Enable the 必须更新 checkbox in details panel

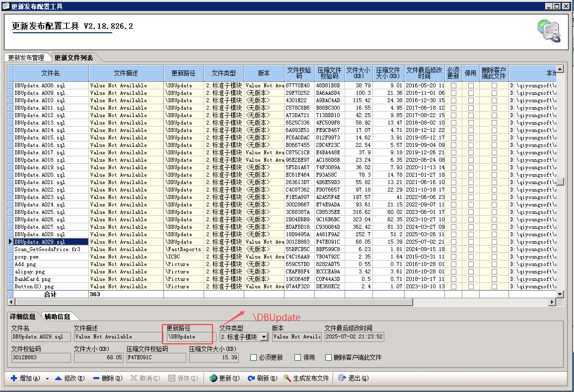(254, 357)
